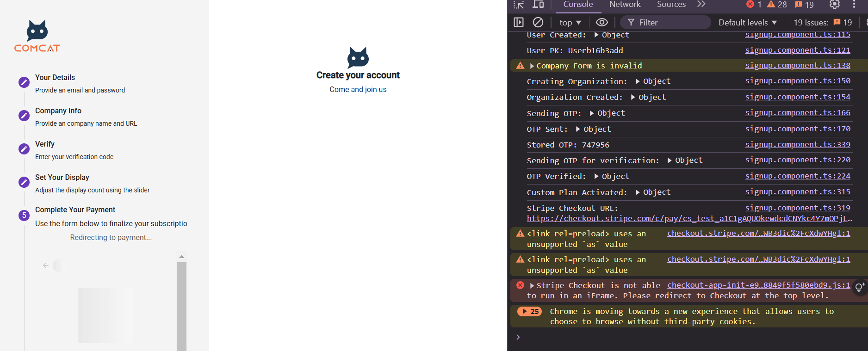Screen dimensions: 868x351
Task: Show the console sidebar panel
Action: [x=519, y=22]
